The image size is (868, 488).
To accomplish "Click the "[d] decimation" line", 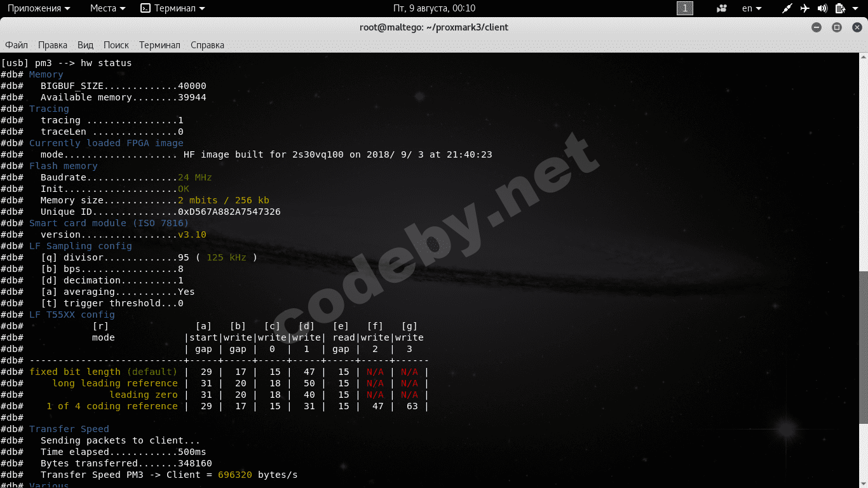I will tap(112, 280).
